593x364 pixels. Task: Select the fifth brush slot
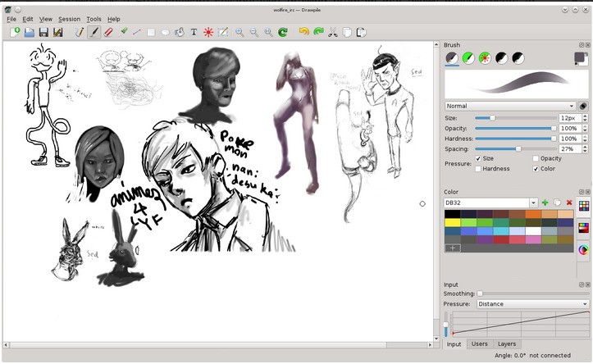tap(518, 58)
